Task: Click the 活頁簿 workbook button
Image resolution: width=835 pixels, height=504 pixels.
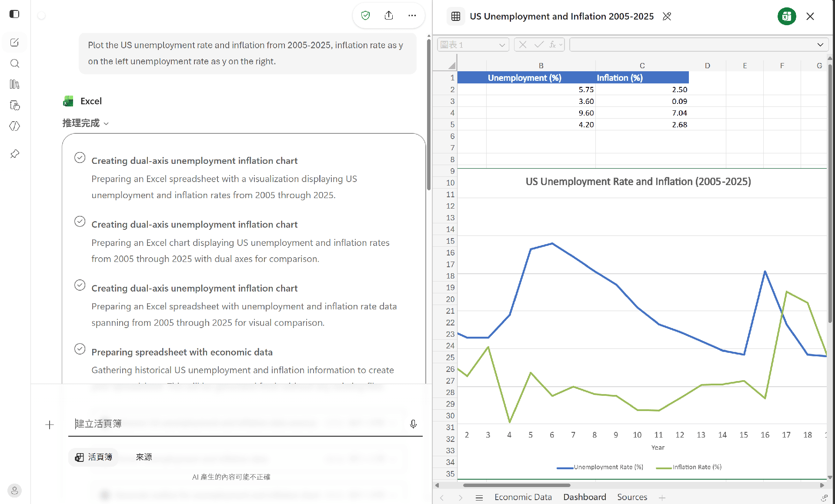Action: click(x=94, y=457)
